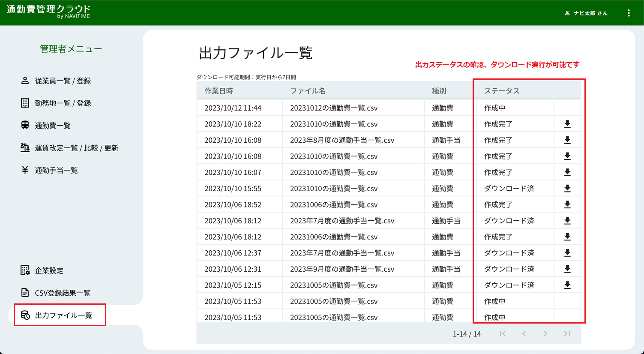Click the 2023/10/05 12:15 date cell

coord(233,285)
